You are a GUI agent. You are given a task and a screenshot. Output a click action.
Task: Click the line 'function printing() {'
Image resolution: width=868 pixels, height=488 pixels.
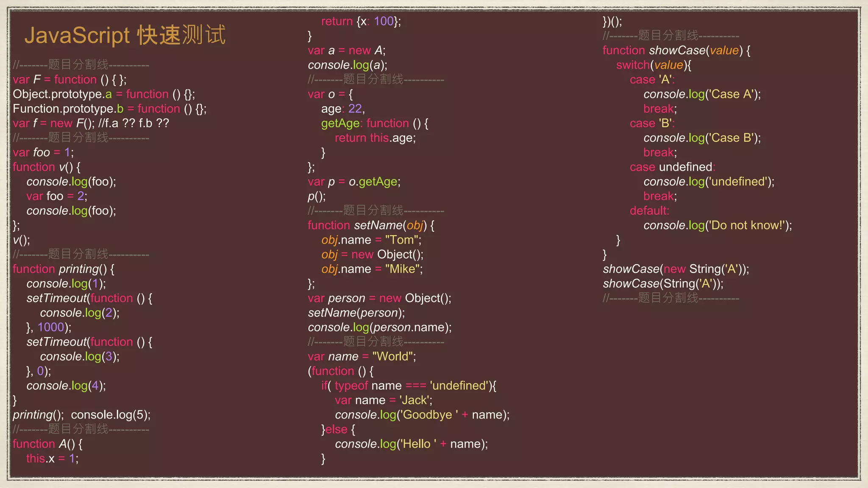[x=64, y=269]
